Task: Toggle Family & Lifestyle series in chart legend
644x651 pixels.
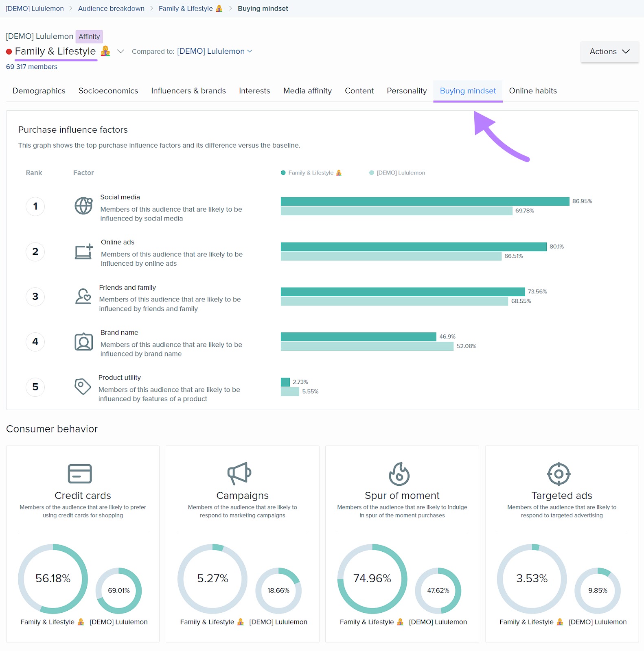Action: coord(311,173)
